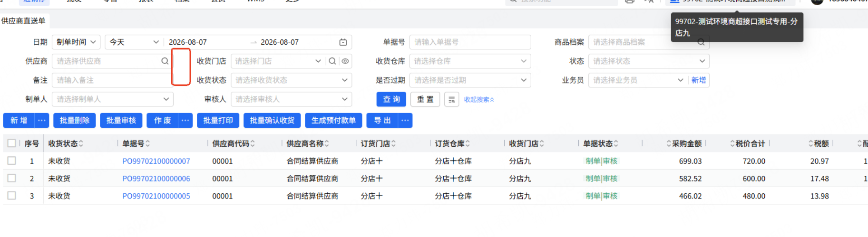The width and height of the screenshot is (868, 237).
Task: Search supplier with magnifier icon
Action: point(165,61)
